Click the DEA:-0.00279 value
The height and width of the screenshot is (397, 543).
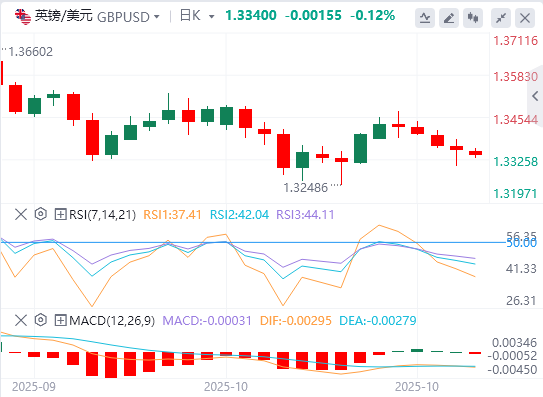pyautogui.click(x=378, y=321)
